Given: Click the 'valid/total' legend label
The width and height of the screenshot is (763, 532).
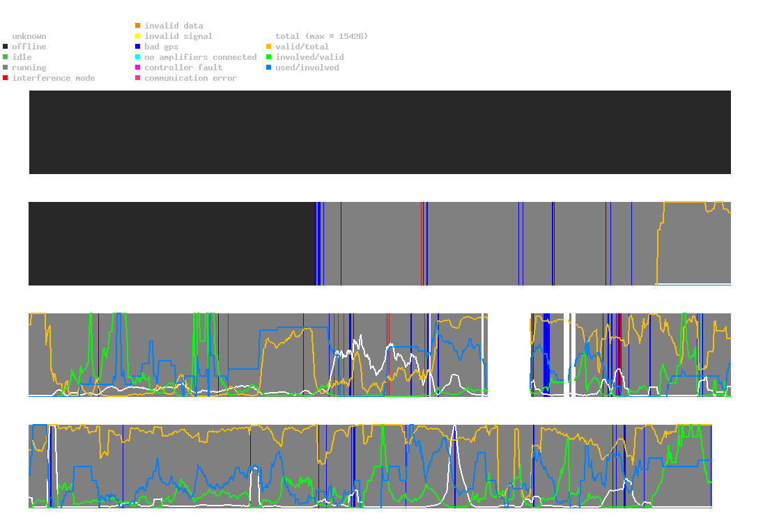Looking at the screenshot, I should coord(302,47).
